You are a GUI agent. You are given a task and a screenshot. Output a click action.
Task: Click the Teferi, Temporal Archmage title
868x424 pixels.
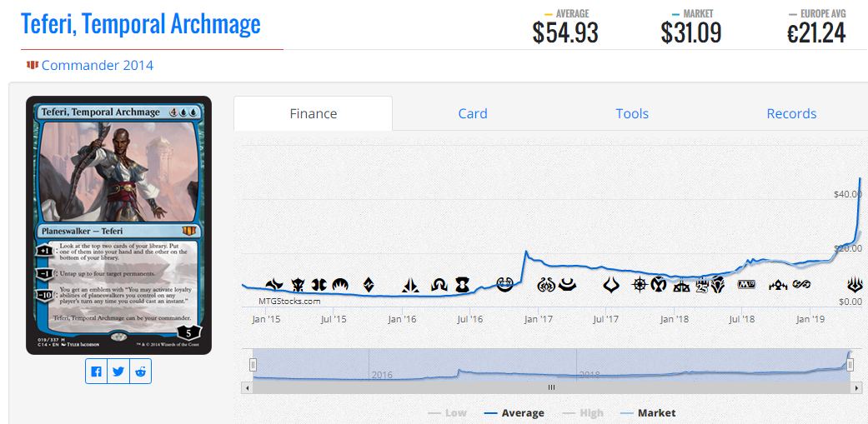coord(141,24)
